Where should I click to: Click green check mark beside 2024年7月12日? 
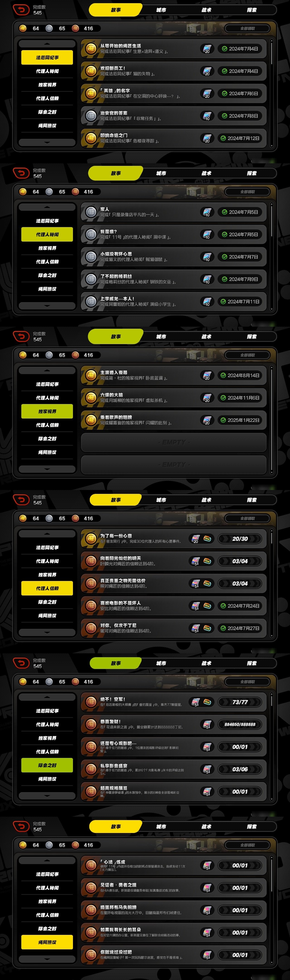(x=223, y=138)
